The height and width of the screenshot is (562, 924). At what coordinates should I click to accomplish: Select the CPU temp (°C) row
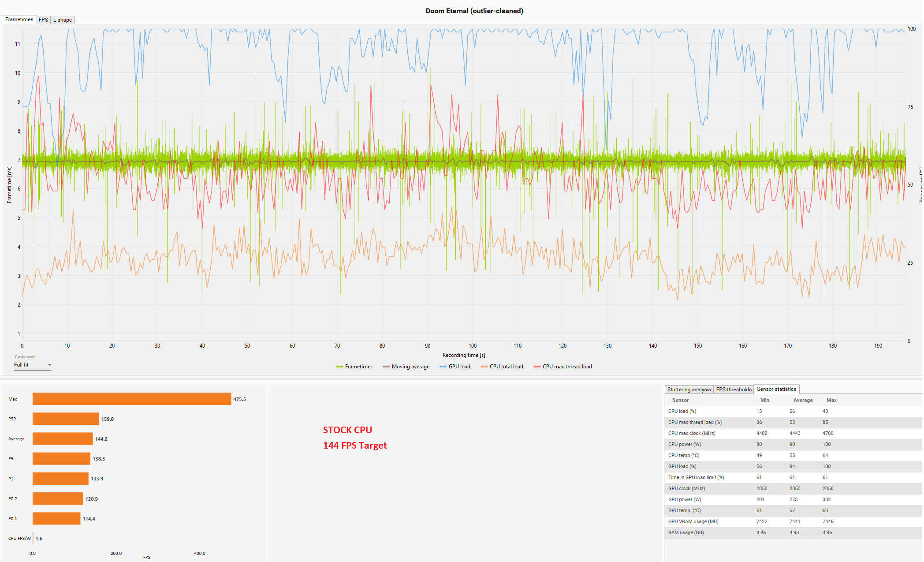click(x=793, y=455)
